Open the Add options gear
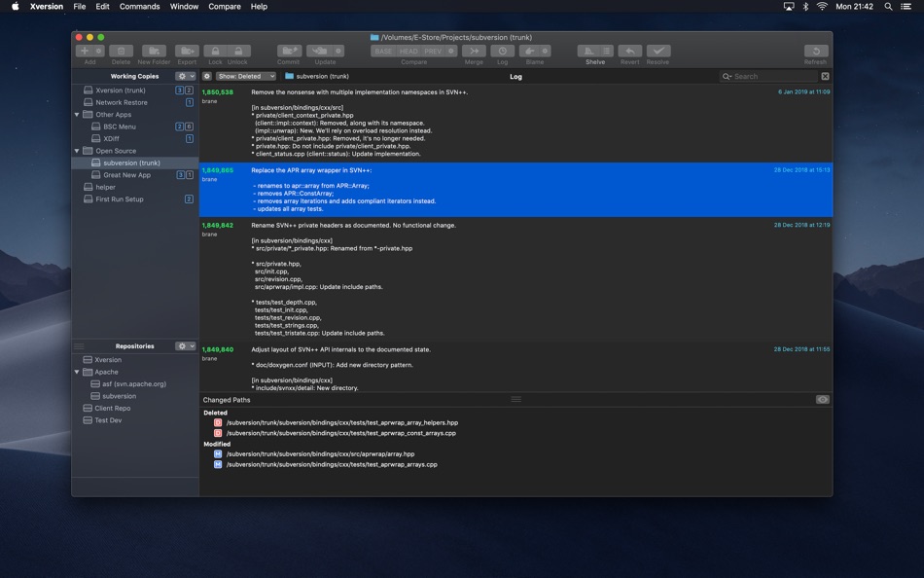 tap(99, 51)
